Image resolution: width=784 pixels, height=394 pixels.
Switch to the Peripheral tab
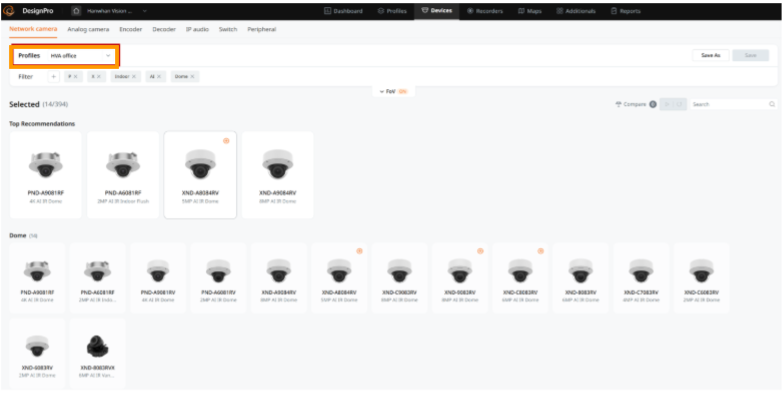coord(262,30)
